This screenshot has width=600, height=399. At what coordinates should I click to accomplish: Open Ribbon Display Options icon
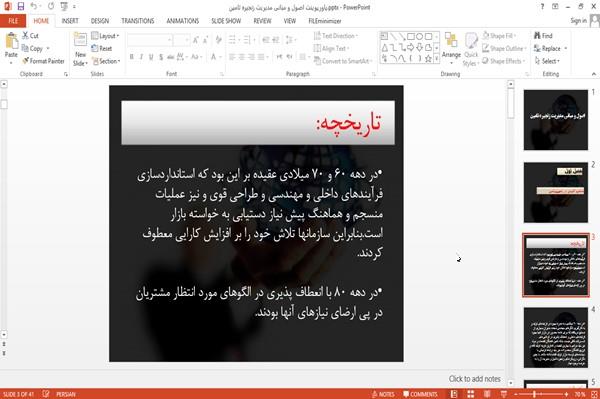[x=555, y=7]
